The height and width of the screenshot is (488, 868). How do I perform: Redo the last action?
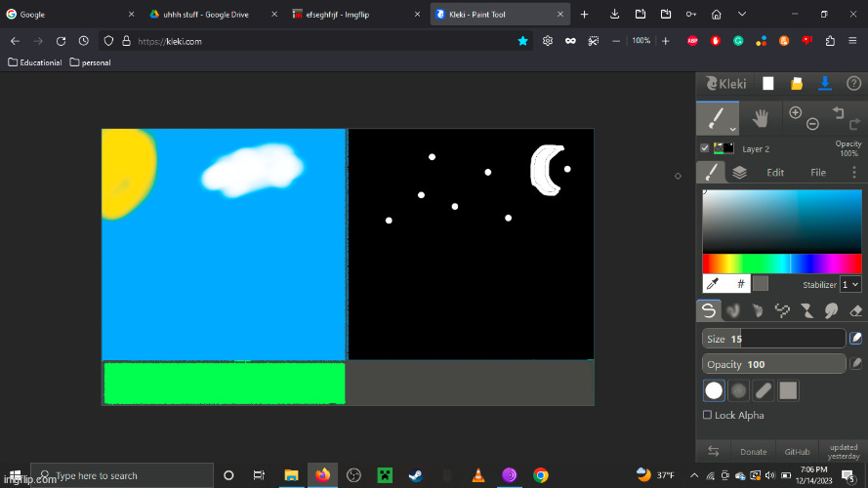tap(854, 124)
